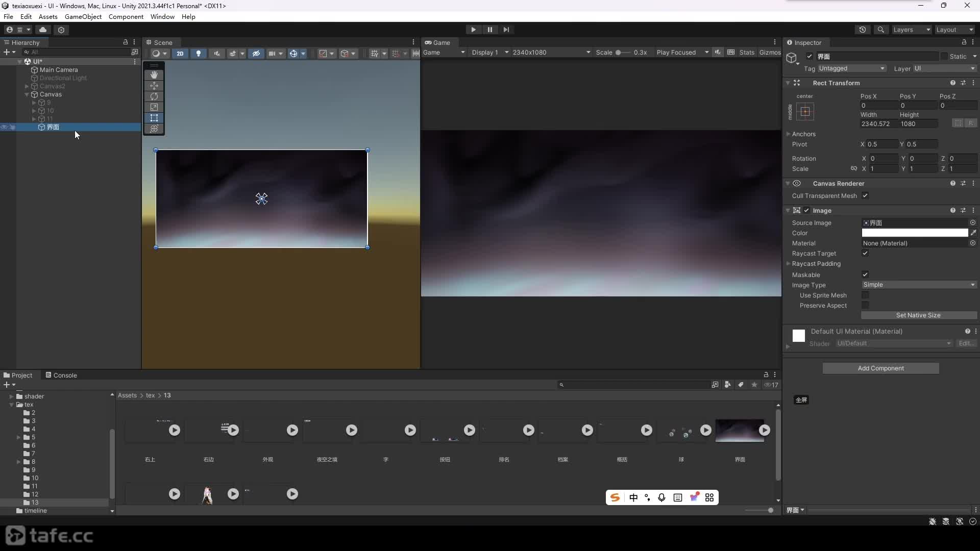Select the Transform tool in Scene toolbar
The width and height of the screenshot is (980, 551).
coord(154,129)
